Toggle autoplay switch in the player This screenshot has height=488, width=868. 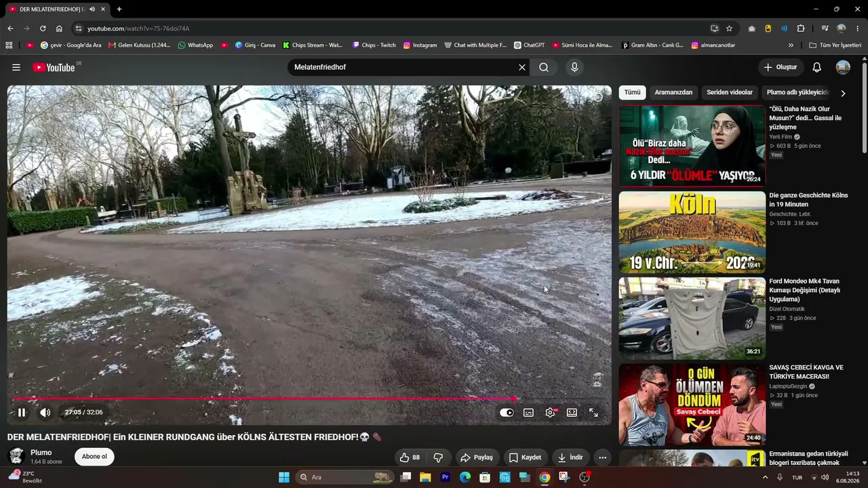[x=507, y=412]
